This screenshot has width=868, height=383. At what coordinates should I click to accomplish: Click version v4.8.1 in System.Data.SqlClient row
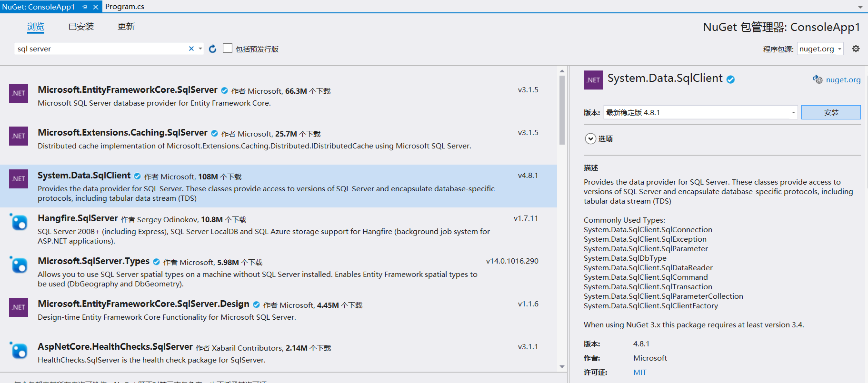[528, 176]
